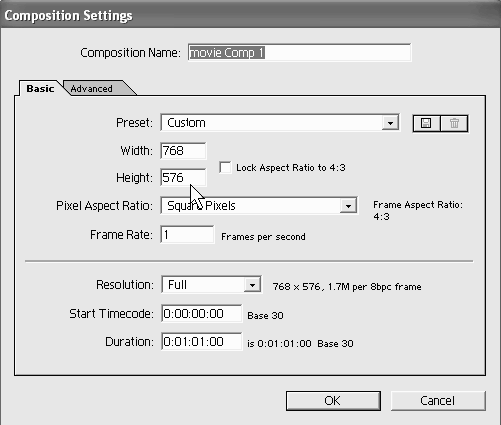Enable Lock Aspect Ratio to 4:3 checkbox
This screenshot has width=501, height=425.
click(x=225, y=167)
